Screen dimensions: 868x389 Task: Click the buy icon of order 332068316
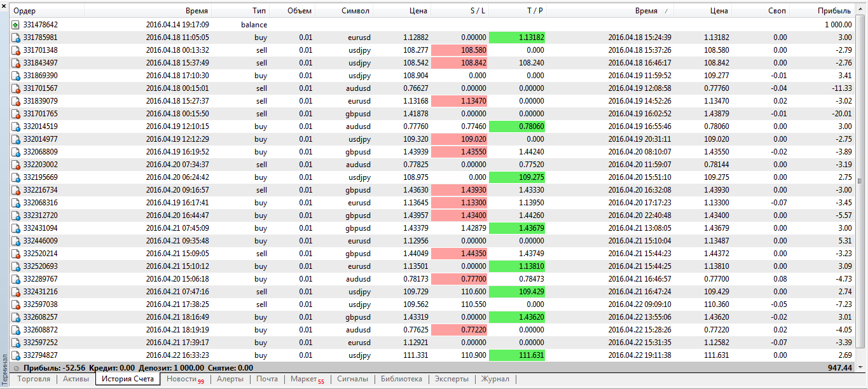click(x=16, y=203)
